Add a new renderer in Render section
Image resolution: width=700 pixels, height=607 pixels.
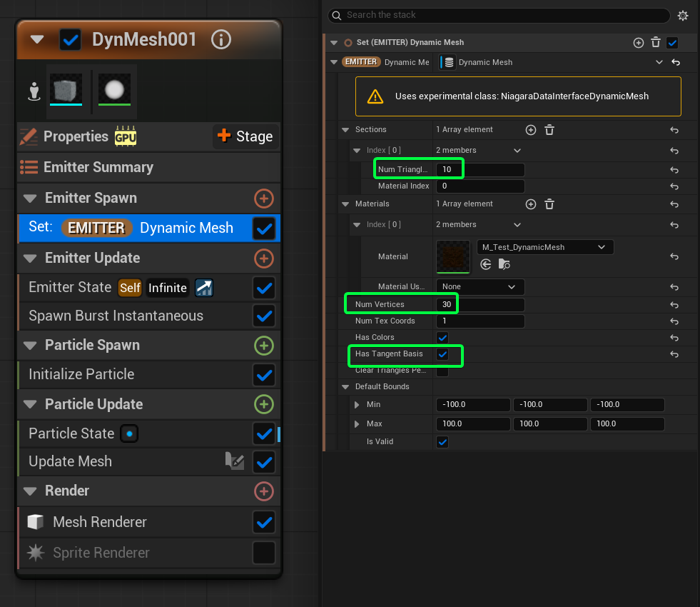click(x=264, y=491)
